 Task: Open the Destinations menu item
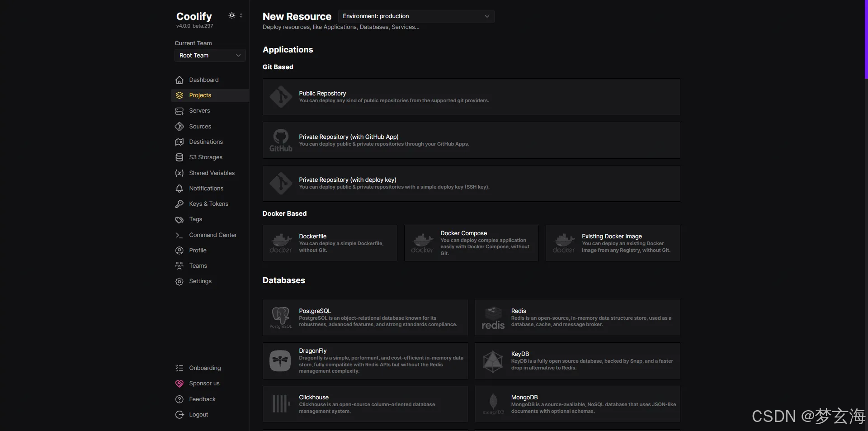[x=210, y=142]
